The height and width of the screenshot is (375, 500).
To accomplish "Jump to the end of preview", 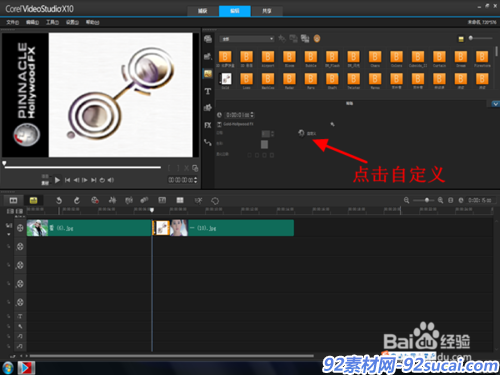I will click(x=94, y=180).
